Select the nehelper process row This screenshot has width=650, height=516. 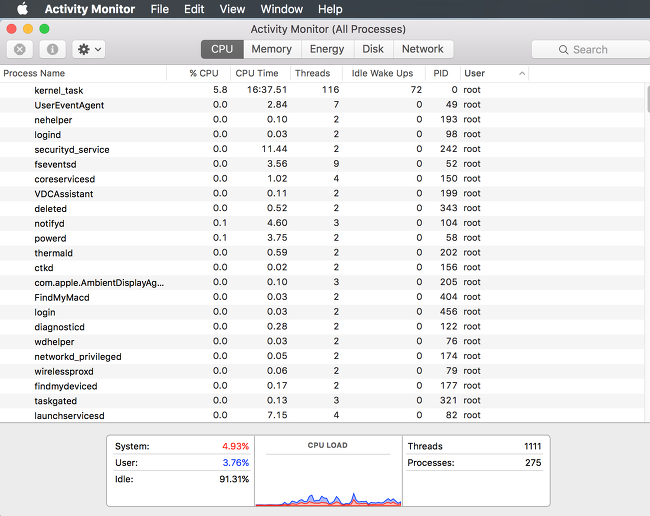322,120
